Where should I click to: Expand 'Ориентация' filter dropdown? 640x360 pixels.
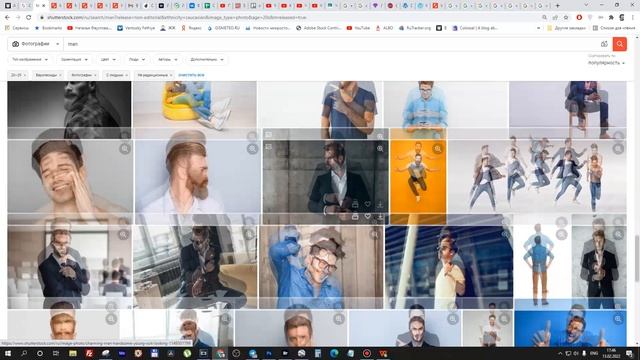[x=74, y=60]
